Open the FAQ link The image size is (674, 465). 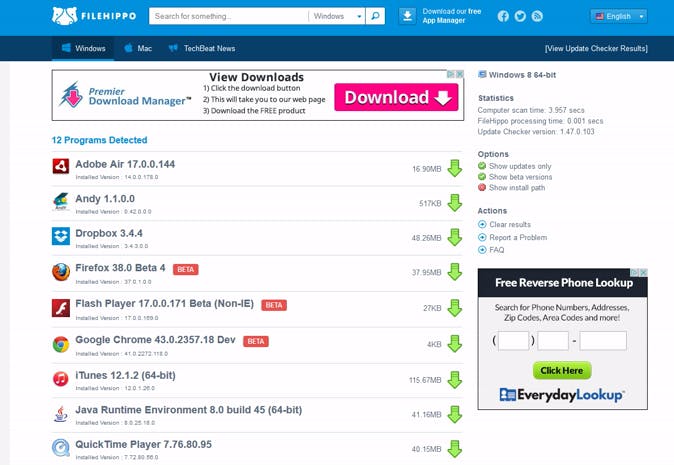pyautogui.click(x=491, y=250)
